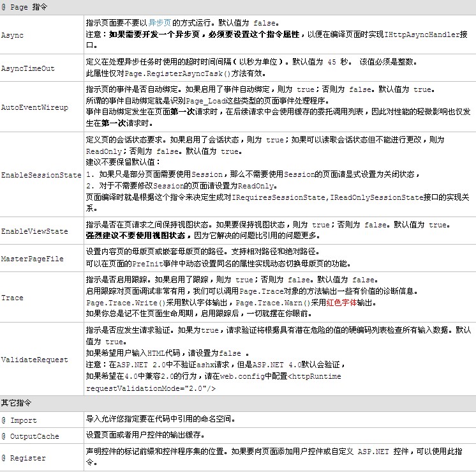Select the @ Register directive name
The height and width of the screenshot is (472, 476).
point(24,458)
